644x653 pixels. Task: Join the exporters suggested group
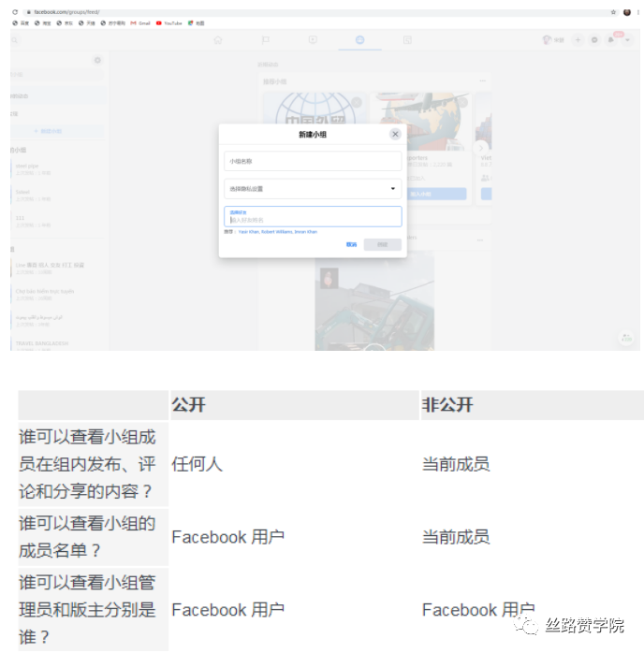coord(437,194)
